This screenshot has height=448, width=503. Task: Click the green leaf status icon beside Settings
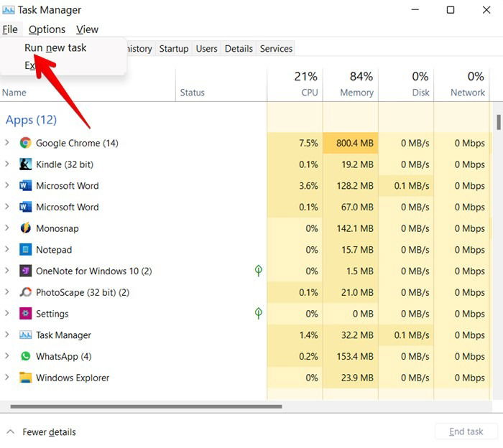tap(258, 313)
